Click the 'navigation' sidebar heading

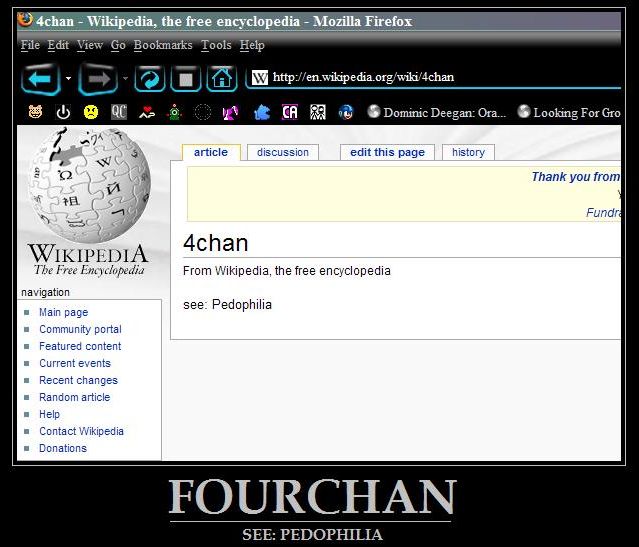[x=45, y=292]
